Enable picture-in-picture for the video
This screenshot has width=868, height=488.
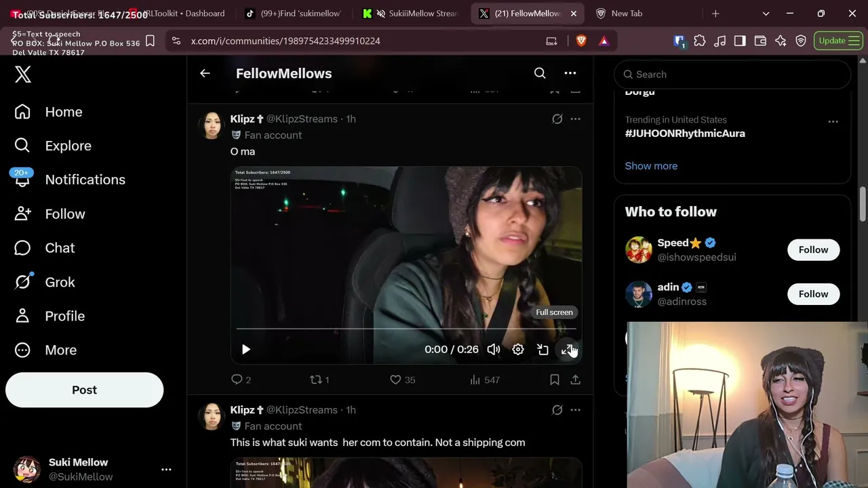[542, 349]
